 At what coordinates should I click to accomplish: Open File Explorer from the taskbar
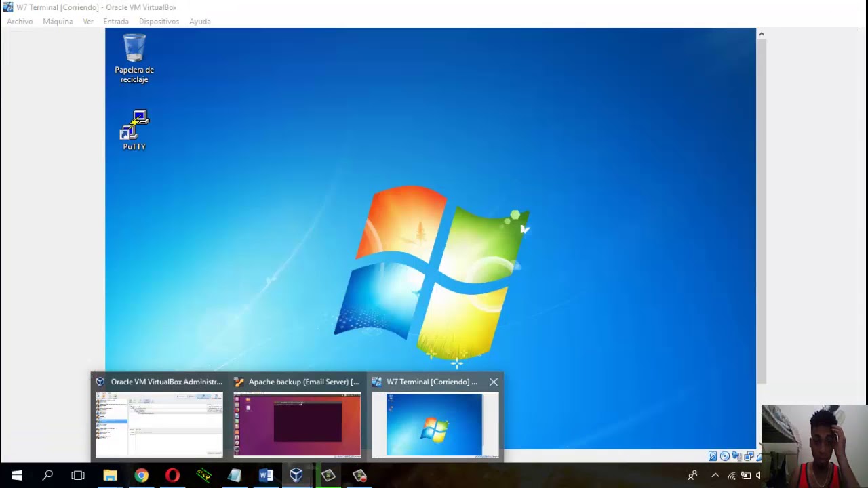click(110, 476)
